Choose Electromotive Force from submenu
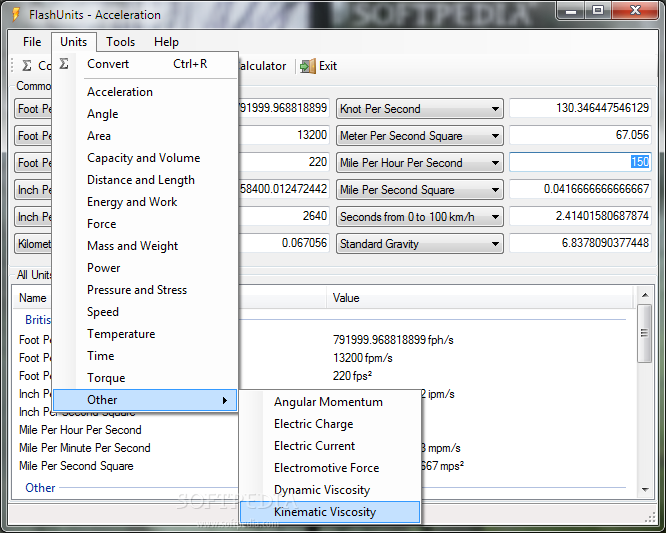The image size is (666, 533). [330, 468]
